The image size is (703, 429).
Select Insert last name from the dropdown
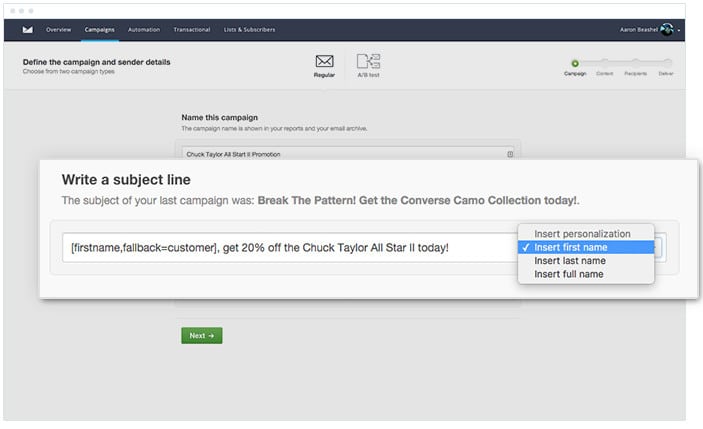pyautogui.click(x=571, y=260)
